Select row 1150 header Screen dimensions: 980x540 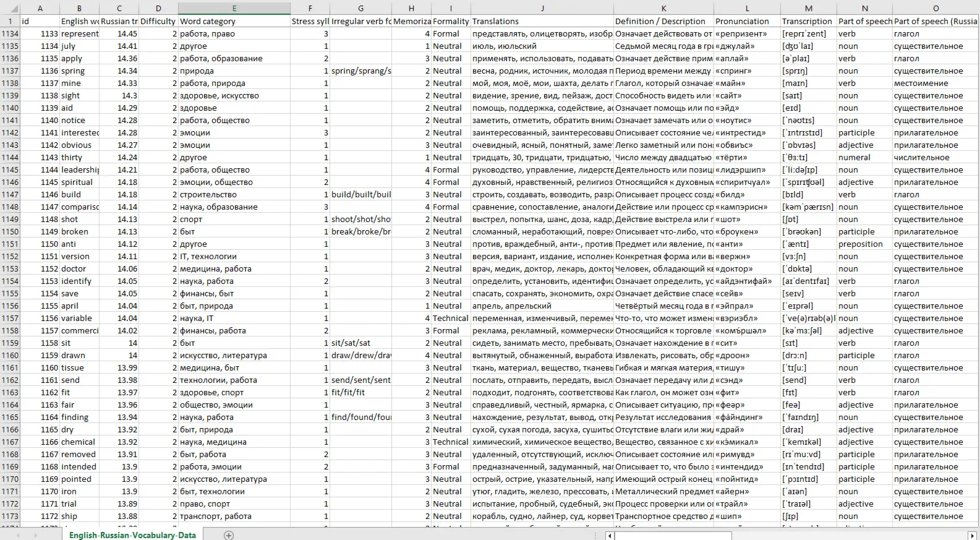(10, 231)
